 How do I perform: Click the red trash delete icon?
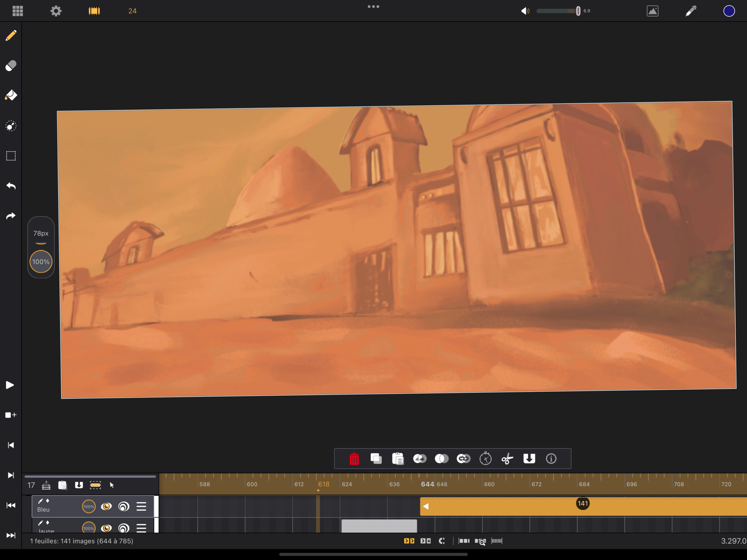pos(354,459)
